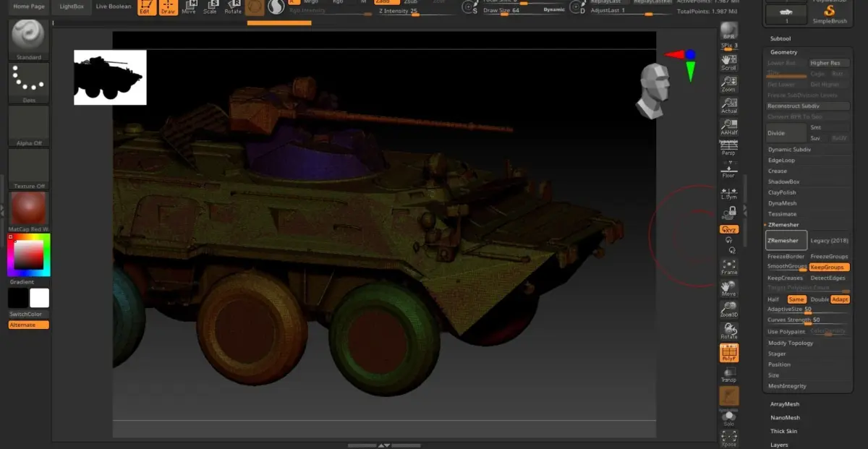This screenshot has height=449, width=868.
Task: Click the BPR render button
Action: point(728,31)
